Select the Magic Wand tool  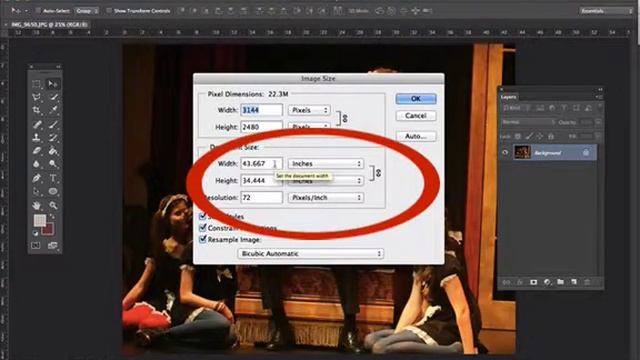pyautogui.click(x=53, y=97)
